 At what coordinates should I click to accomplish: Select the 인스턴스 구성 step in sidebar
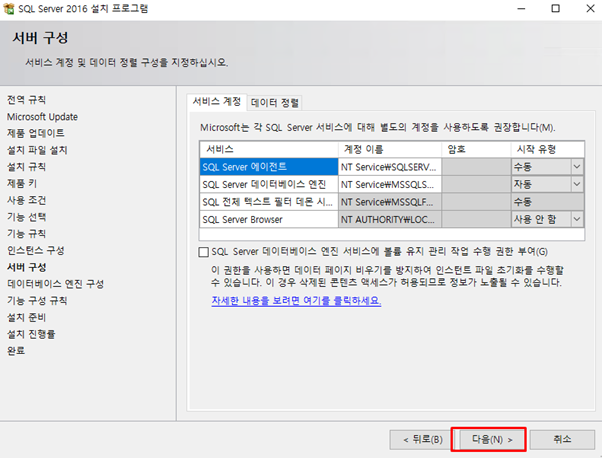tap(36, 251)
